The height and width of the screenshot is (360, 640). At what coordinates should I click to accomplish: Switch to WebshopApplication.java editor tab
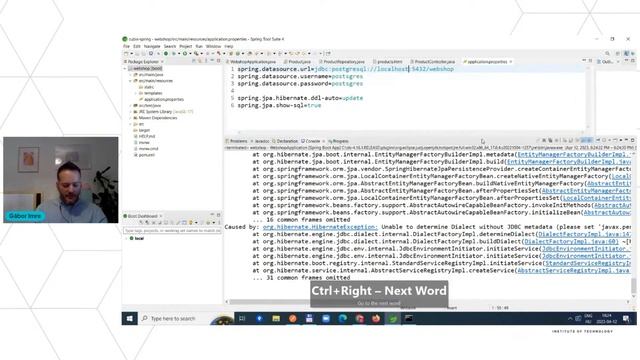click(251, 62)
